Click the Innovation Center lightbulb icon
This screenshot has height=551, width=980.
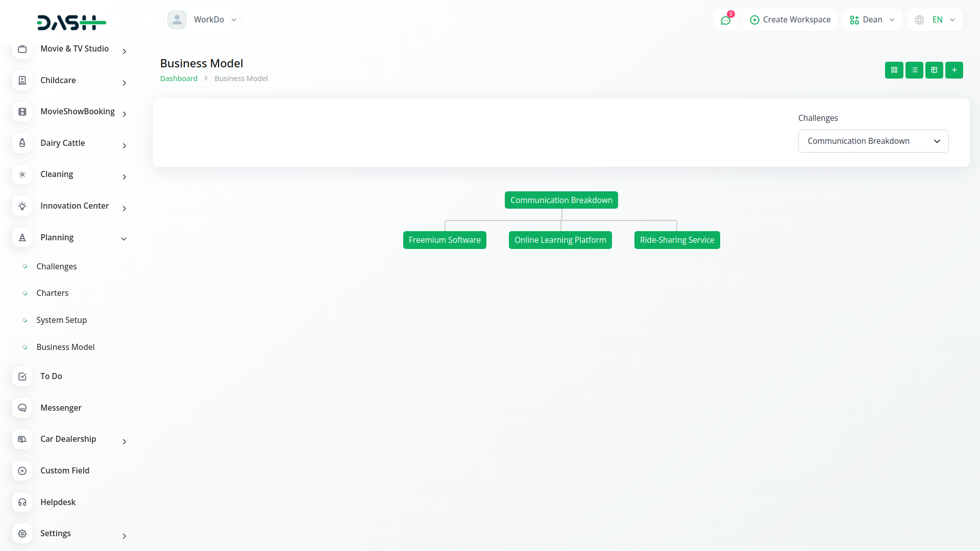(22, 206)
